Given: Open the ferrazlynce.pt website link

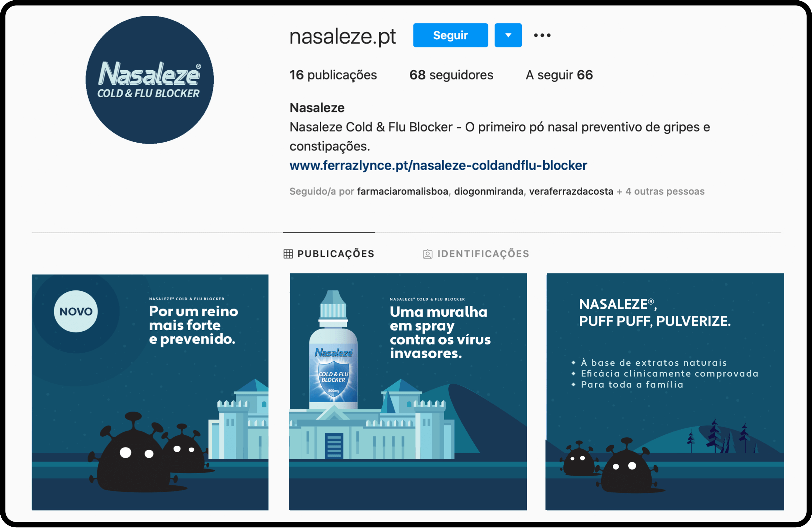Looking at the screenshot, I should (x=438, y=166).
